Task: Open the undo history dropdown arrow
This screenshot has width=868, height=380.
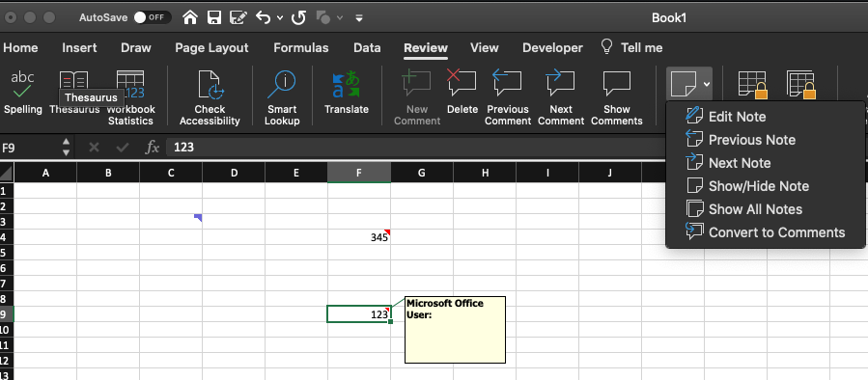Action: 280,17
